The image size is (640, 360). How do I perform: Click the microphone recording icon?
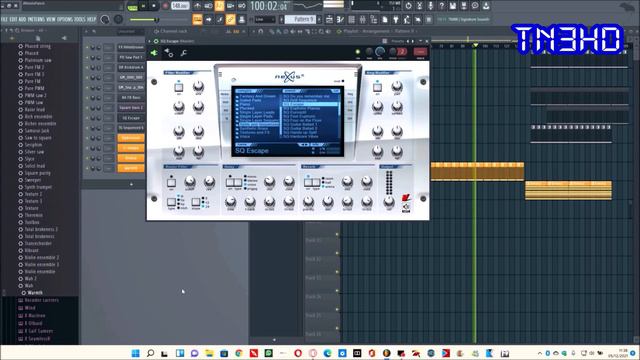tap(430, 6)
